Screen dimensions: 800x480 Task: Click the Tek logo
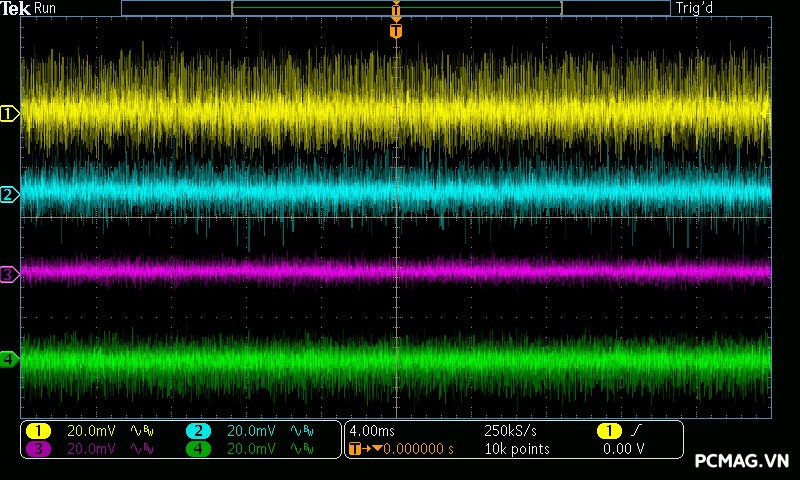15,8
